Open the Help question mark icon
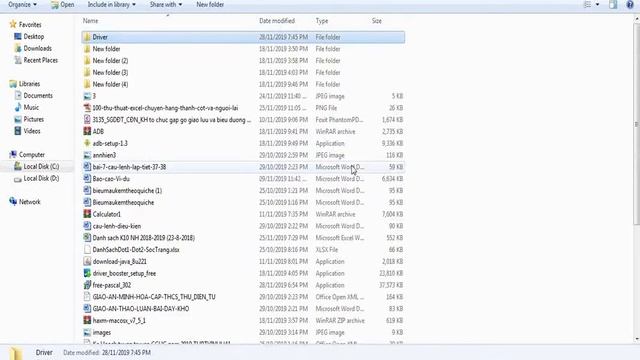The image size is (640, 360). pyautogui.click(x=630, y=4)
